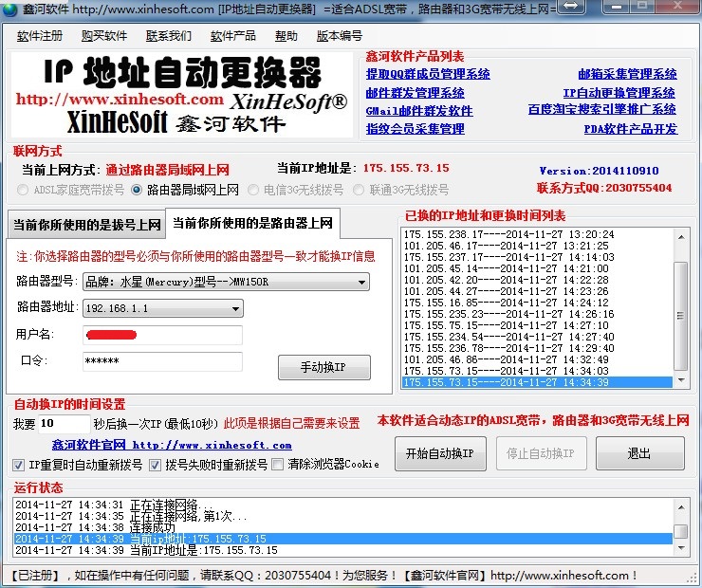702x588 pixels.
Task: Open 提取QQ群成员管理系统 link
Action: click(x=428, y=74)
